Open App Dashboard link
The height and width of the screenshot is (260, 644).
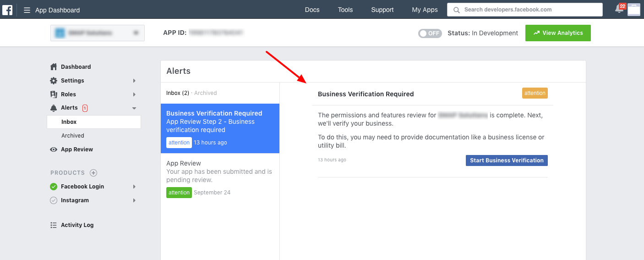tap(57, 10)
